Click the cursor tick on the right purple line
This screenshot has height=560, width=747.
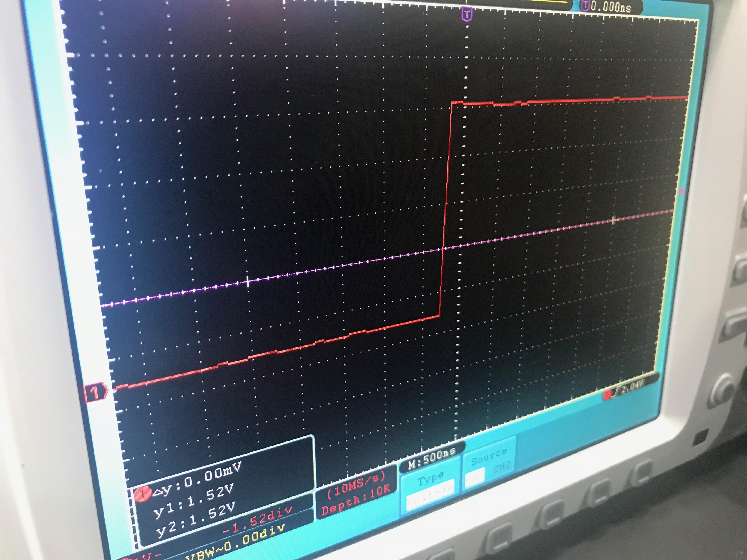click(x=614, y=220)
